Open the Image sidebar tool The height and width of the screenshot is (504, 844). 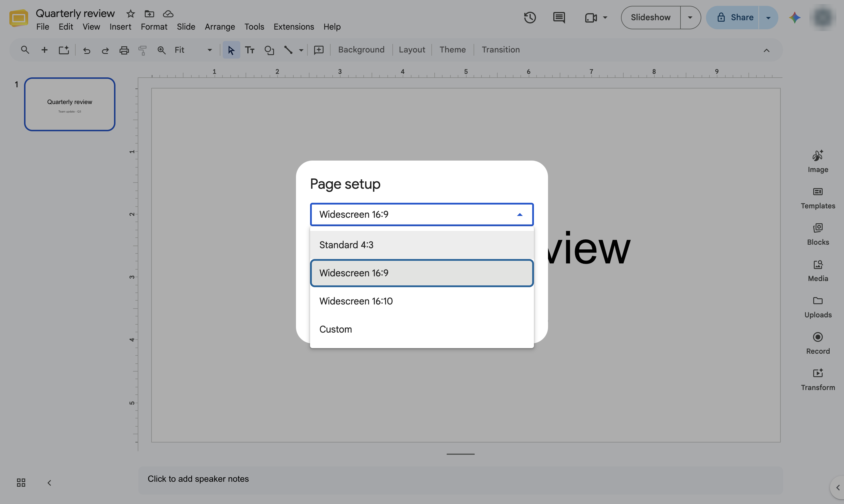point(818,161)
